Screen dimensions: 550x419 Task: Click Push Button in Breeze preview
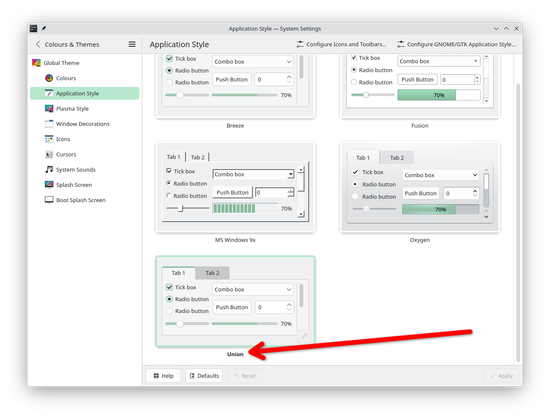[232, 80]
